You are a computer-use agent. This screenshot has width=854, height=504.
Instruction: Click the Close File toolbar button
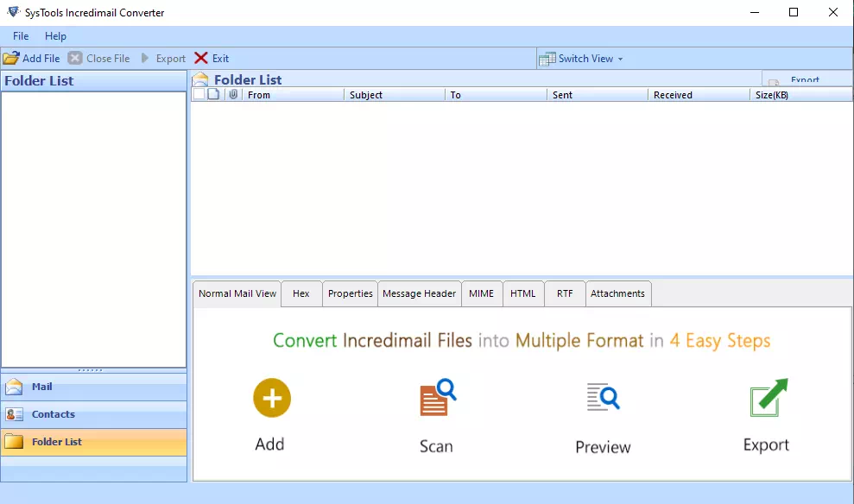98,58
